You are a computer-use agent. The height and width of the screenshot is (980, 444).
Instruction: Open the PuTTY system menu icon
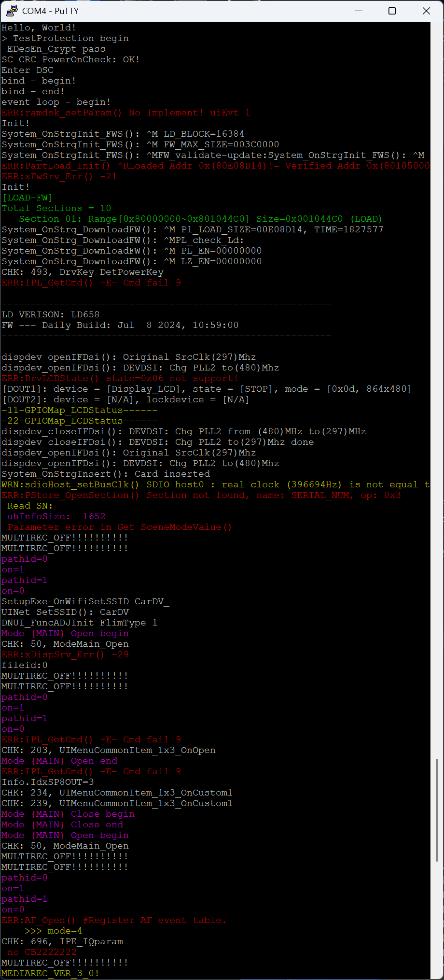pyautogui.click(x=12, y=11)
